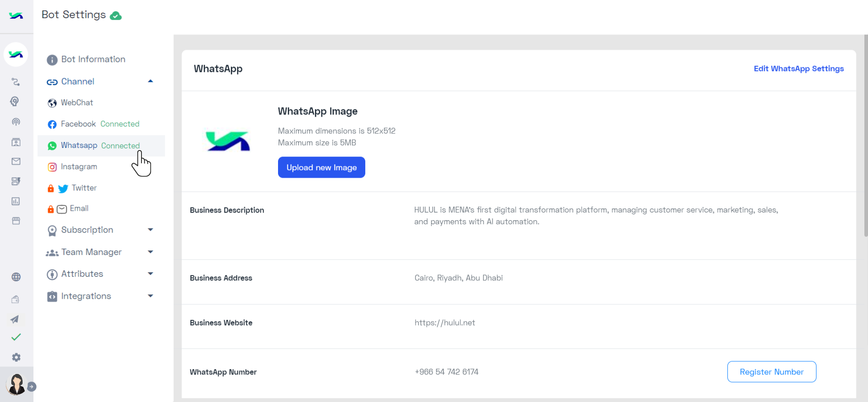Open the Subscription menu label

(87, 230)
